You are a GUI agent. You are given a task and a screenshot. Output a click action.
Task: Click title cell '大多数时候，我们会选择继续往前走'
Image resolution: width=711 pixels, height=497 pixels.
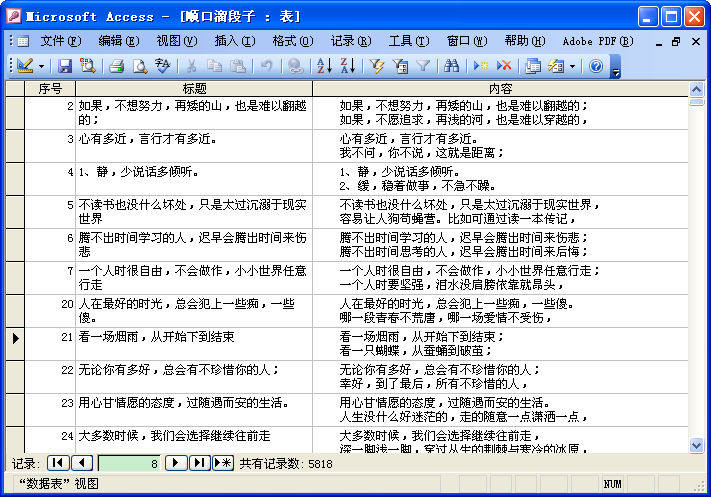[x=194, y=439]
